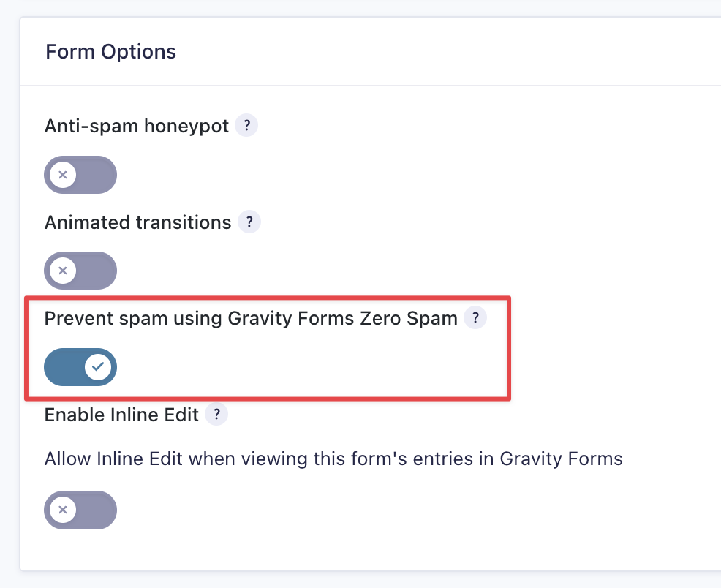
Task: Turn on Animated transitions
Action: (80, 271)
